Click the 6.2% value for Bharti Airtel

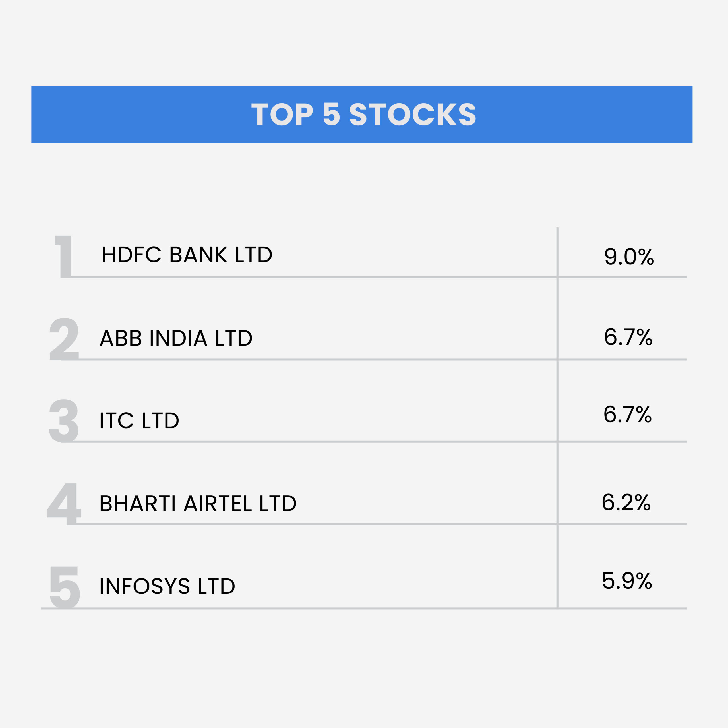tap(626, 502)
